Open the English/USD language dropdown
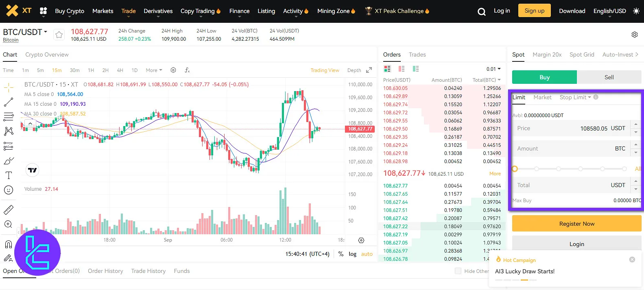 (609, 11)
